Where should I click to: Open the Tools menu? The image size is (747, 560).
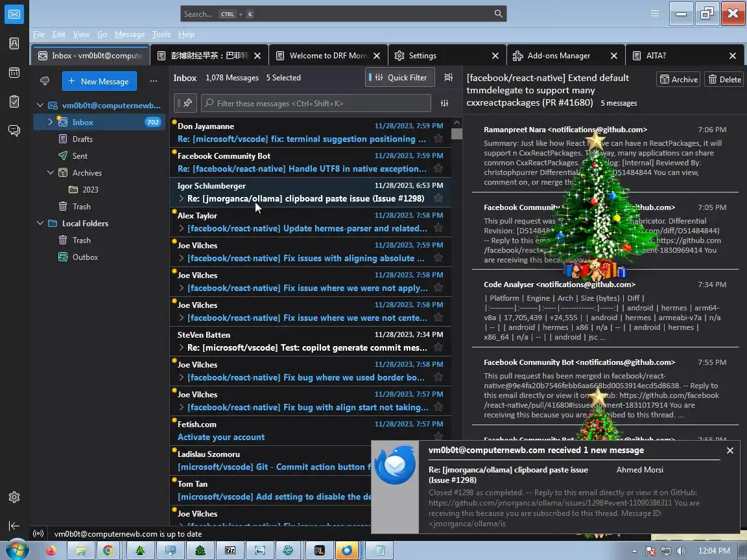161,34
